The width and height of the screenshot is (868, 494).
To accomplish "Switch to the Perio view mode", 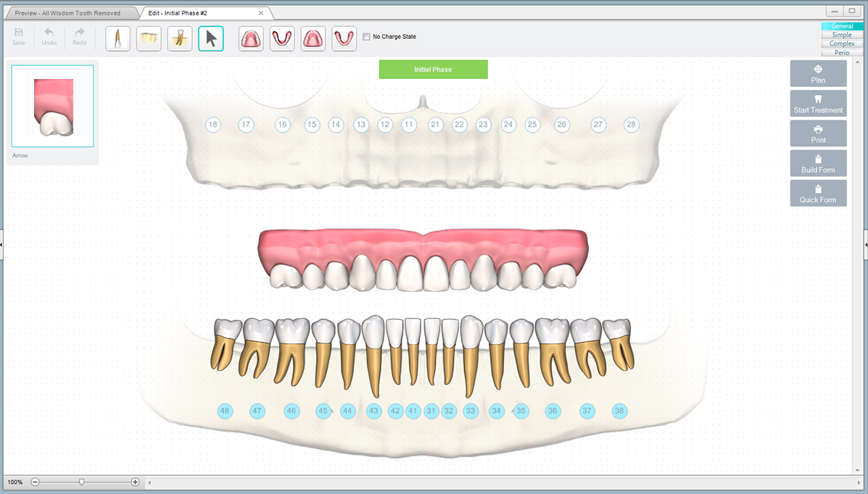I will [x=841, y=52].
